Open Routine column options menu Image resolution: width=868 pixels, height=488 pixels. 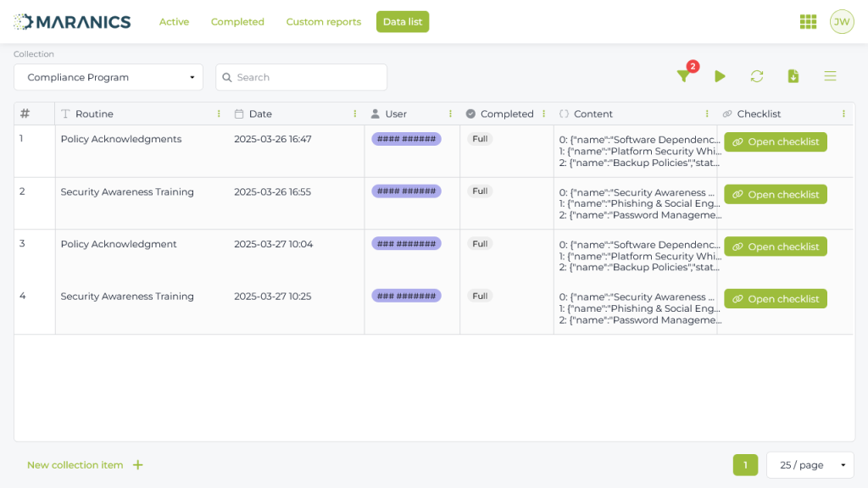coord(219,114)
